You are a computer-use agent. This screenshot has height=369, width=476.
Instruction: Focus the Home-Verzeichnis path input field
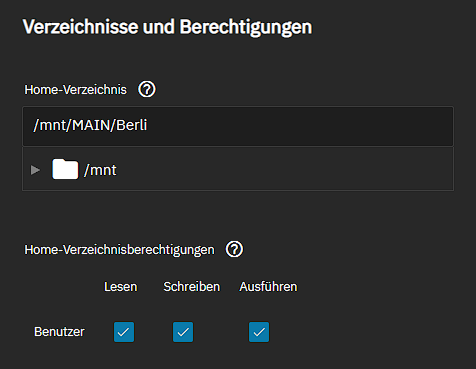tap(238, 126)
